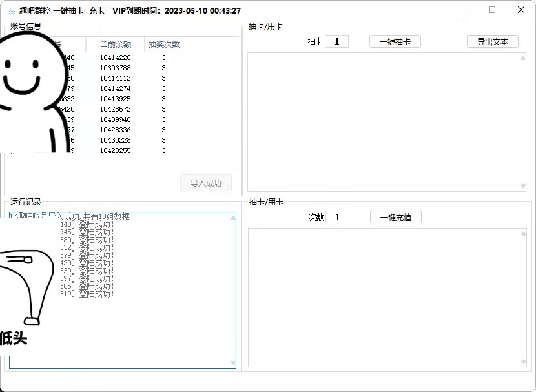
Task: Click the app icon in title bar
Action: point(11,11)
